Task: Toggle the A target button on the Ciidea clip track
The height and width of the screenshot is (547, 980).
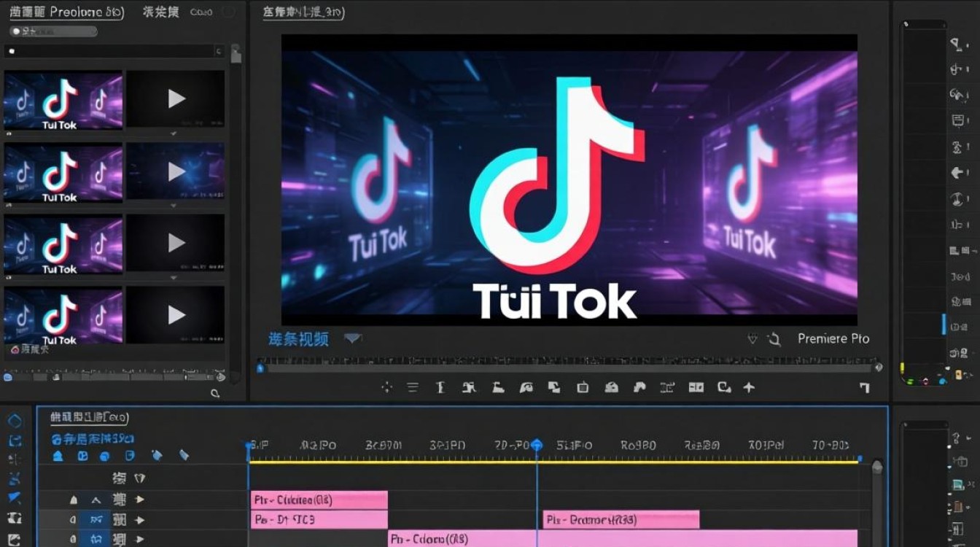Action: click(x=96, y=500)
